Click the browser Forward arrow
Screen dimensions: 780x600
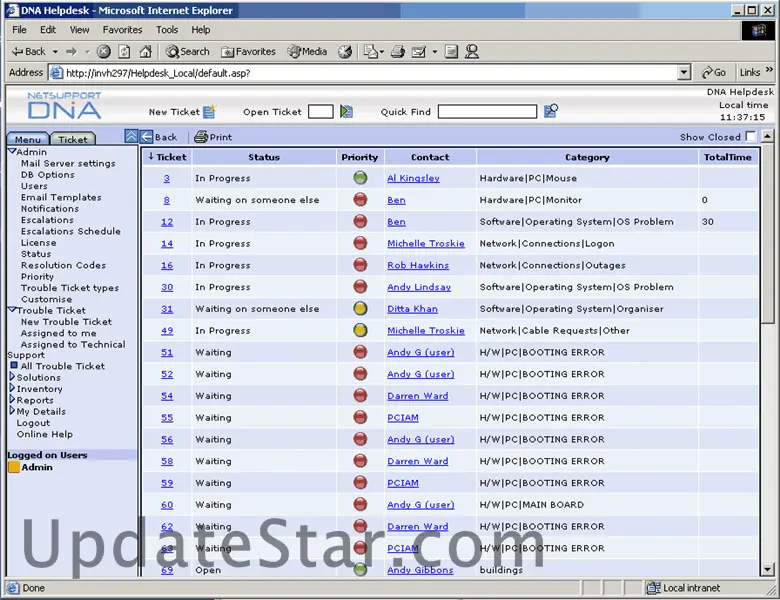[72, 51]
